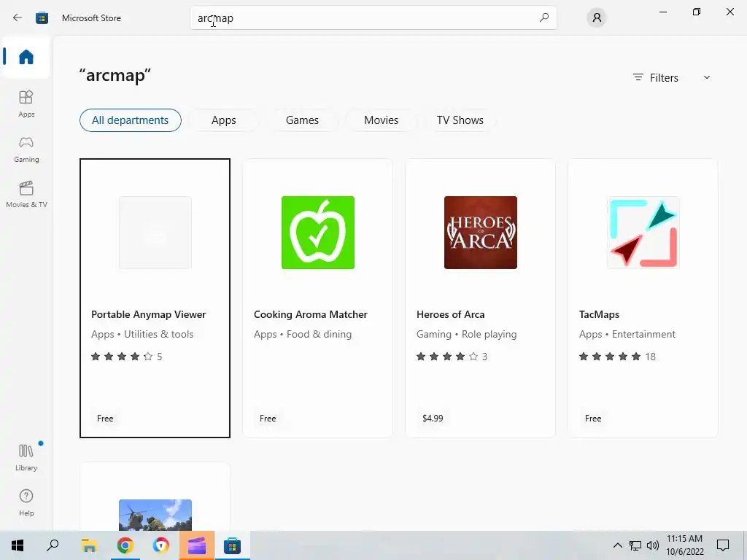The image size is (747, 560).
Task: Open File Explorer from taskbar
Action: [89, 545]
